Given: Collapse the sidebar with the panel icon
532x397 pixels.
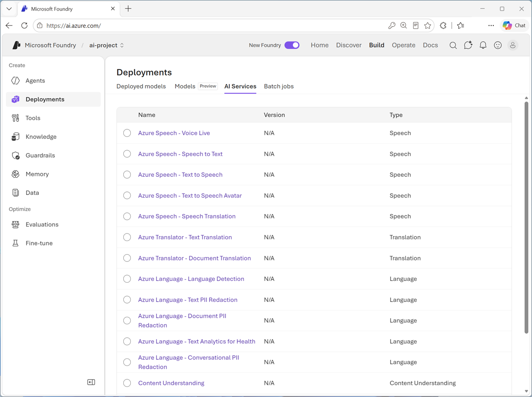Looking at the screenshot, I should click(x=91, y=382).
